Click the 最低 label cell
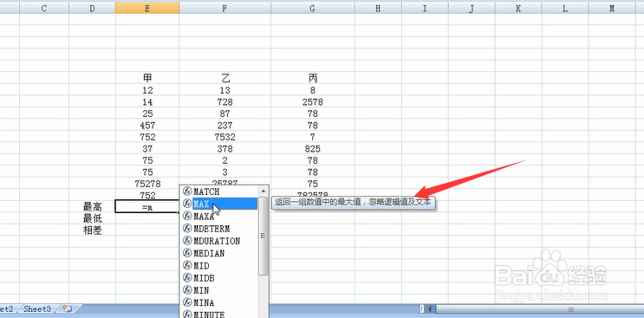Screen dimensions: 644x318 click(x=92, y=218)
